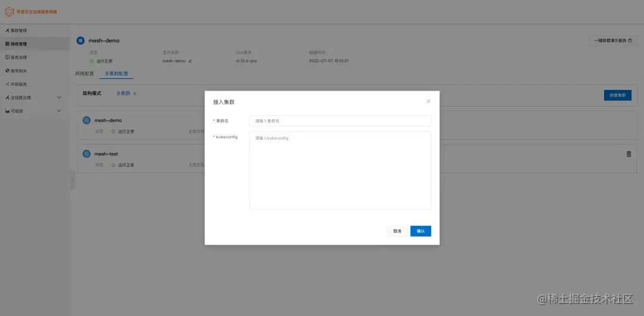Switch to the 网格配置 tab

[85, 74]
